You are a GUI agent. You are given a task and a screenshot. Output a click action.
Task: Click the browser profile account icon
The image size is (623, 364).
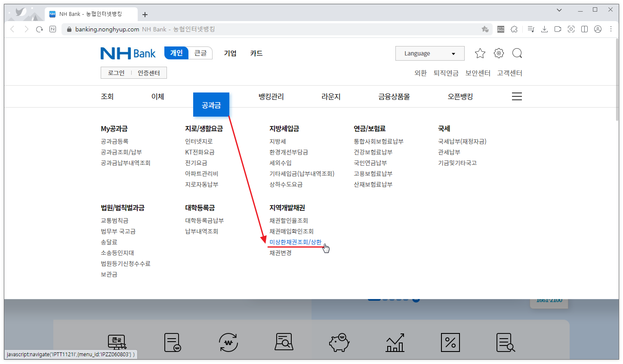point(598,29)
